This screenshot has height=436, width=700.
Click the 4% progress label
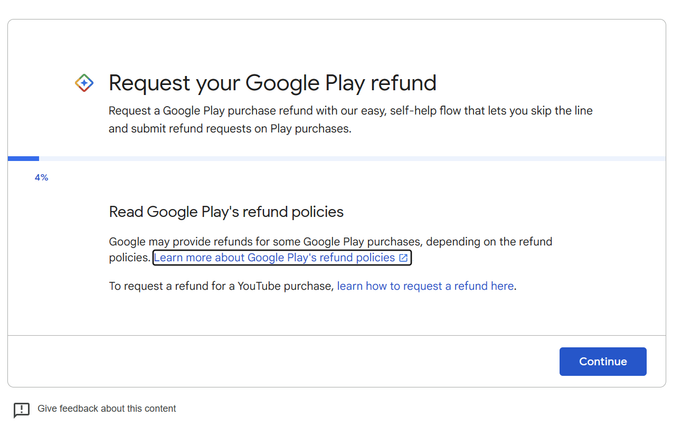(x=42, y=178)
